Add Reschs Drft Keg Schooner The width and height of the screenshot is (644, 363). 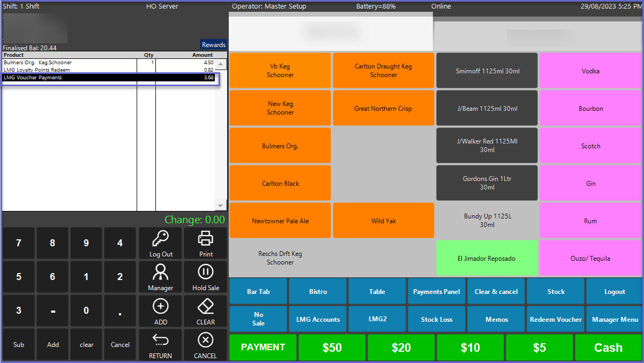click(x=280, y=258)
